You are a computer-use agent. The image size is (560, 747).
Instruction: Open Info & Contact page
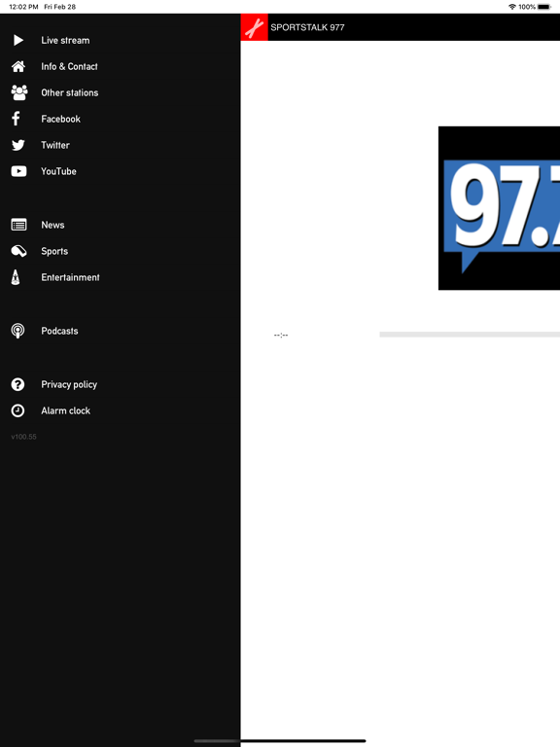[x=70, y=67]
